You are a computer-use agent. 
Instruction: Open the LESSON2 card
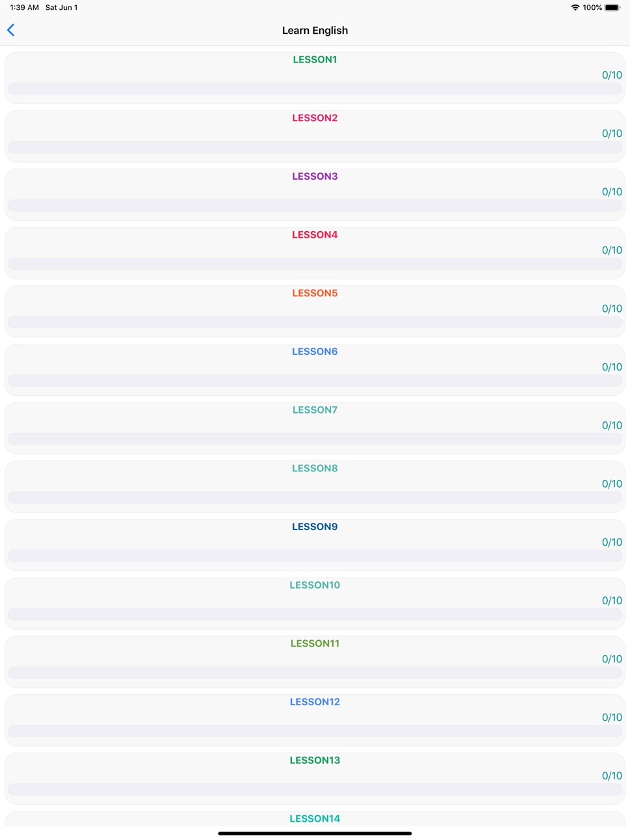click(315, 136)
